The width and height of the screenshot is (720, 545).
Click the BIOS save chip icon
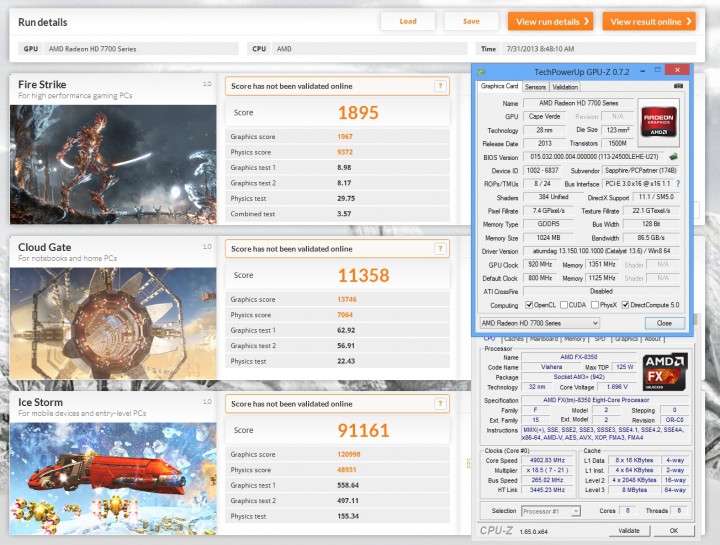coord(674,157)
